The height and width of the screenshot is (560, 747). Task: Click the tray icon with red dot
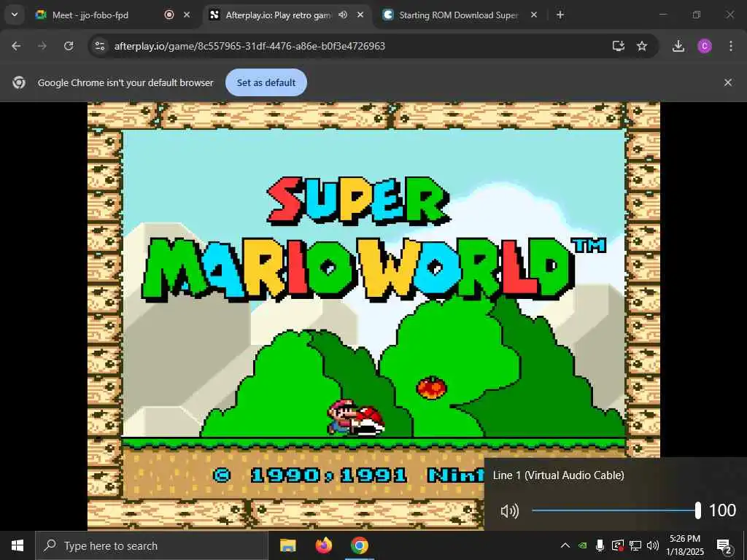pos(618,545)
